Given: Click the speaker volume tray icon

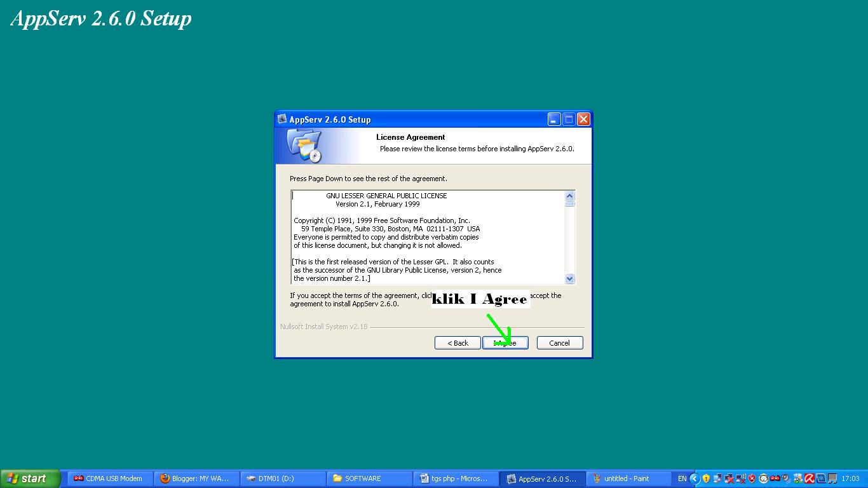Looking at the screenshot, I should [786, 478].
